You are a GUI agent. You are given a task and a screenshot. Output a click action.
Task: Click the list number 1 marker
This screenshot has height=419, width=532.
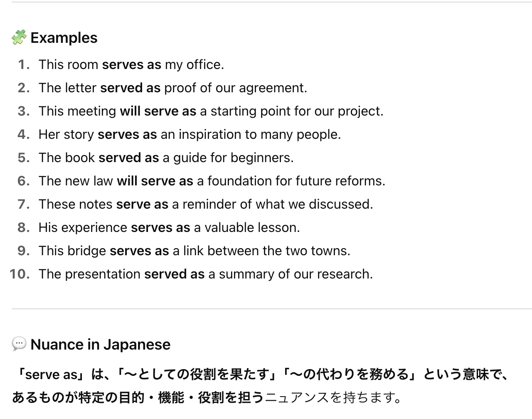24,65
